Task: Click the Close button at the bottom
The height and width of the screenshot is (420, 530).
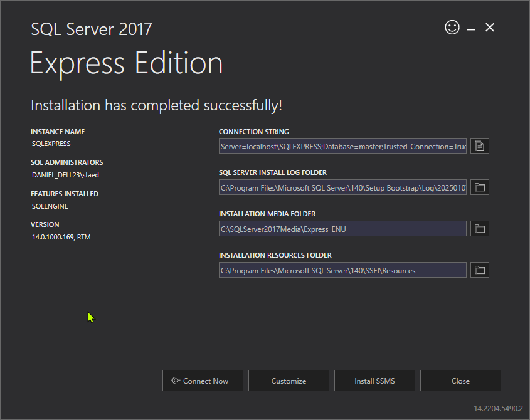Action: point(460,381)
